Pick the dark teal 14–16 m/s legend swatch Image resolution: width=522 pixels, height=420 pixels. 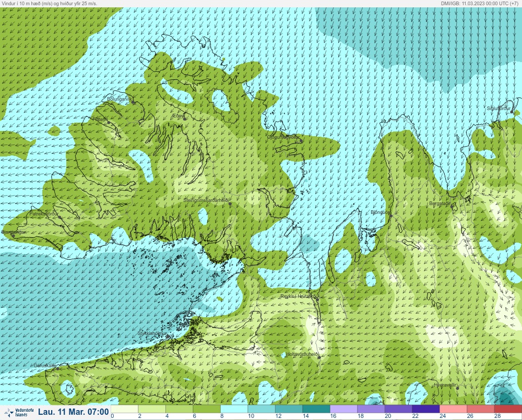(316, 409)
